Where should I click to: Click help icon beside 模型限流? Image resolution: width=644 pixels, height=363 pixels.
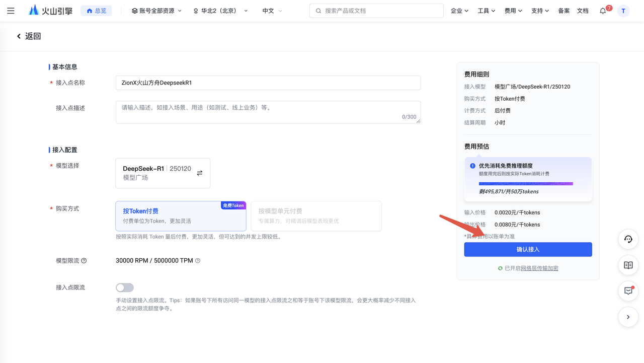pos(84,261)
